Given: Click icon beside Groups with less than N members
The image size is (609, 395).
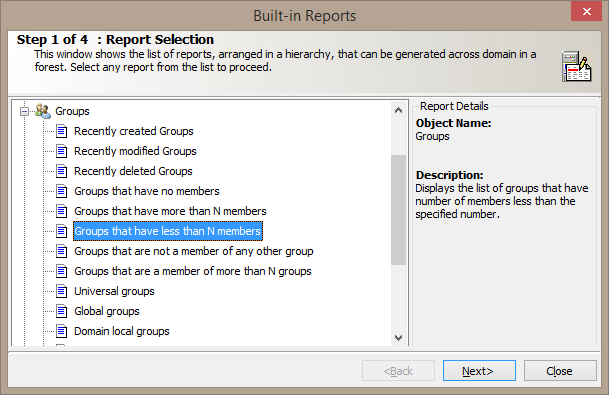Looking at the screenshot, I should (x=61, y=231).
